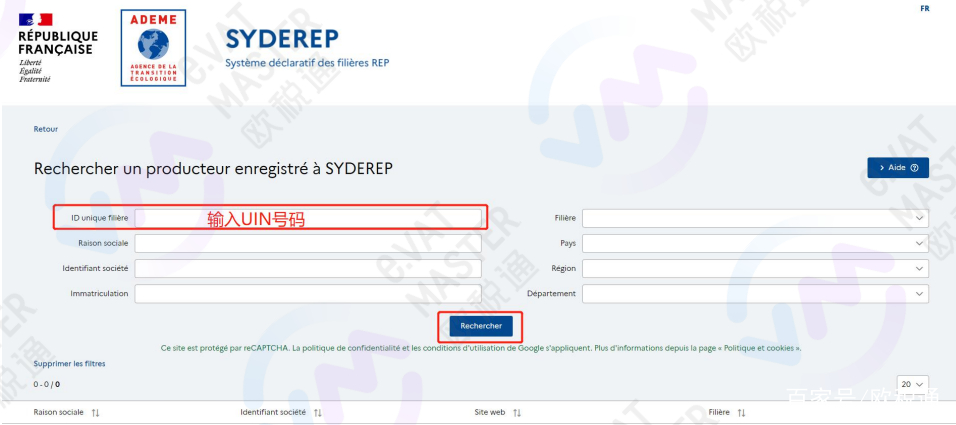
Task: Click the 0 - 0 / 0 result count
Action: click(46, 384)
